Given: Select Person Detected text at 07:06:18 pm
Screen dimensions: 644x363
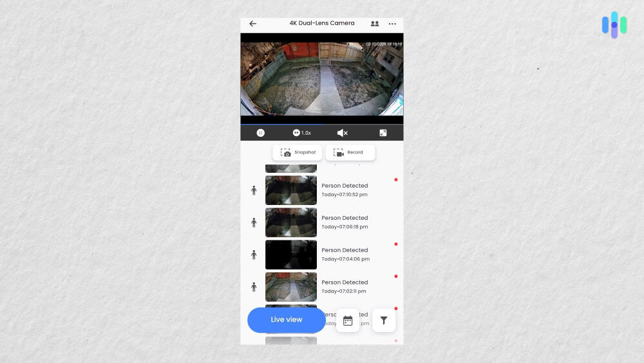Looking at the screenshot, I should [345, 218].
